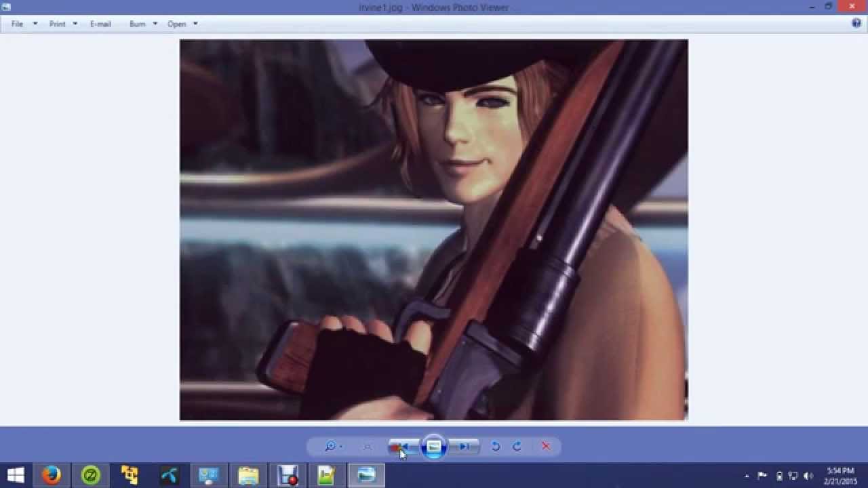Image resolution: width=868 pixels, height=488 pixels.
Task: Show hidden system tray icons
Action: [x=747, y=476]
